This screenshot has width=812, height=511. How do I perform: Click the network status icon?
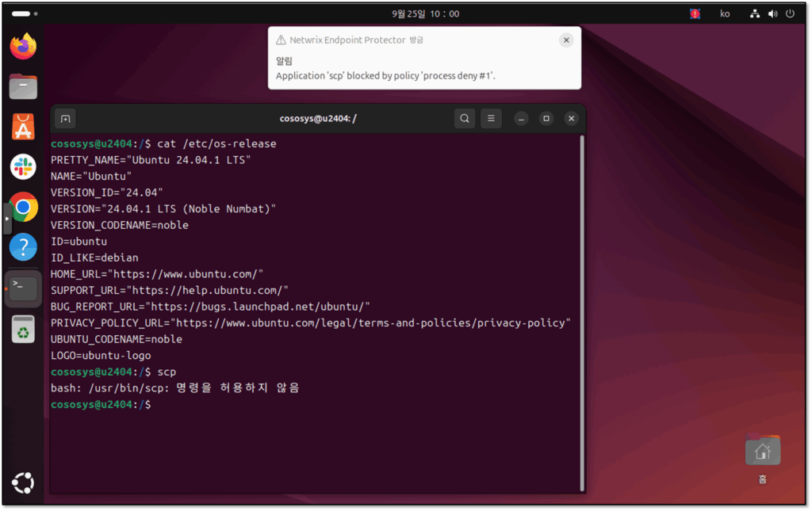pos(755,13)
